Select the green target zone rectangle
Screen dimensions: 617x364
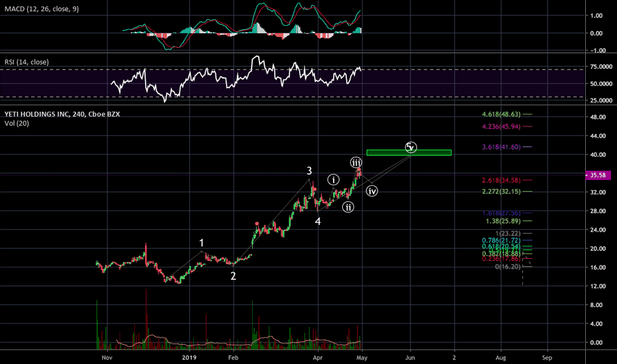[x=409, y=153]
